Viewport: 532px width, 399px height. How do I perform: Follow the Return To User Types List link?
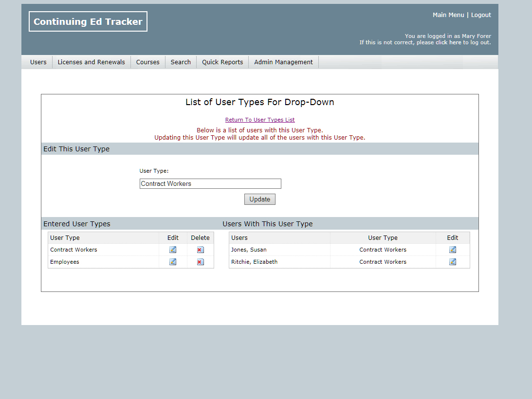coord(260,120)
